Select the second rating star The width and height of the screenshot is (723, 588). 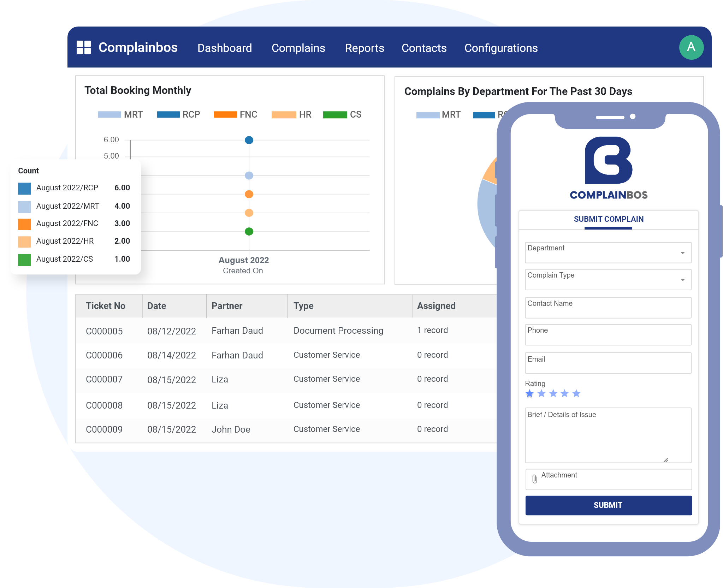pyautogui.click(x=541, y=393)
